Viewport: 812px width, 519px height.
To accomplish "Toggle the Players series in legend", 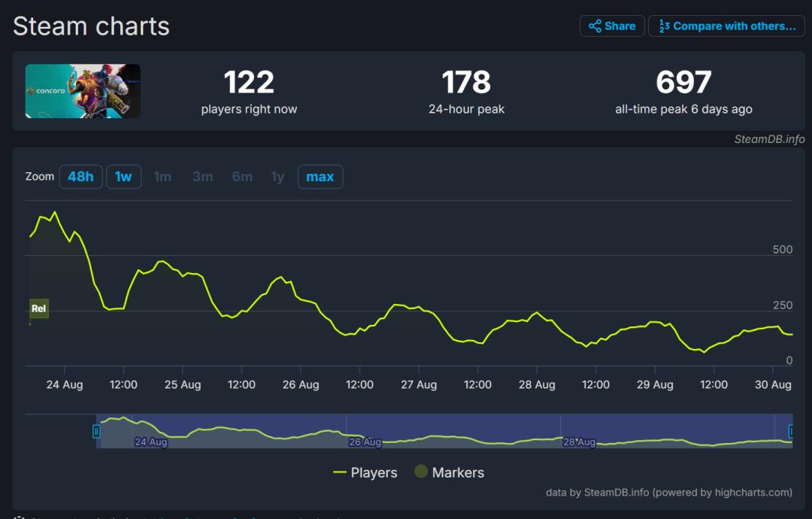I will pos(365,472).
